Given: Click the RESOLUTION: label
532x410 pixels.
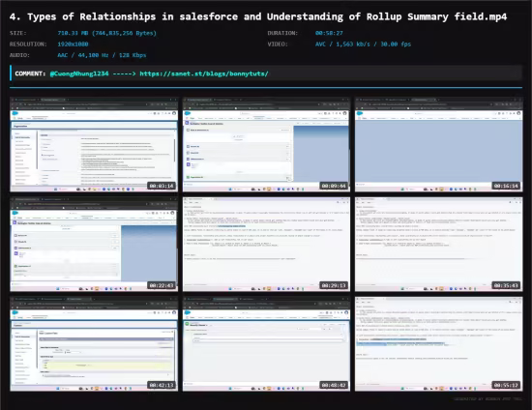Looking at the screenshot, I should 28,44.
